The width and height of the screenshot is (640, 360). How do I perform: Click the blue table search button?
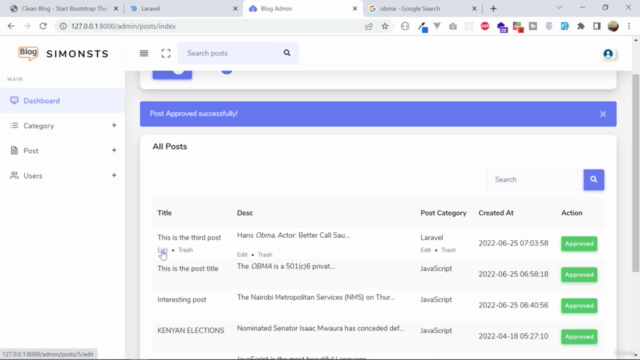click(593, 180)
